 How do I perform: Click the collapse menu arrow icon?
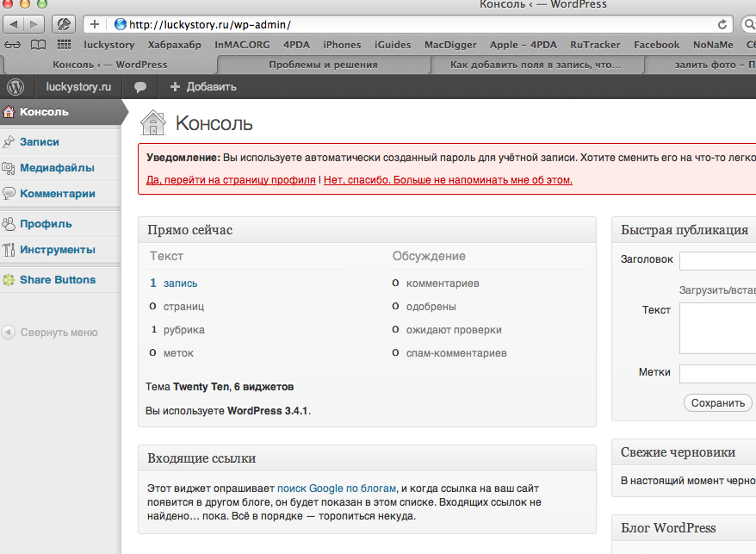click(x=9, y=332)
